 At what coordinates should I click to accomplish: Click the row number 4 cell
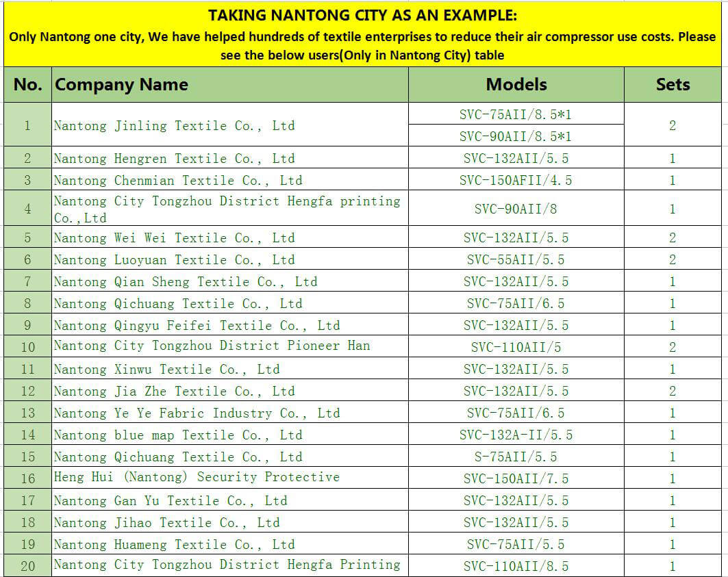[x=28, y=208]
